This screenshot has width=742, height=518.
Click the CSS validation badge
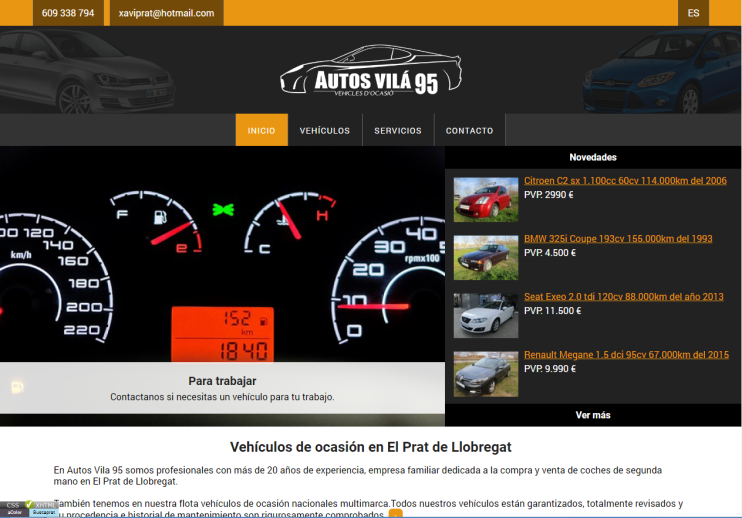13,505
